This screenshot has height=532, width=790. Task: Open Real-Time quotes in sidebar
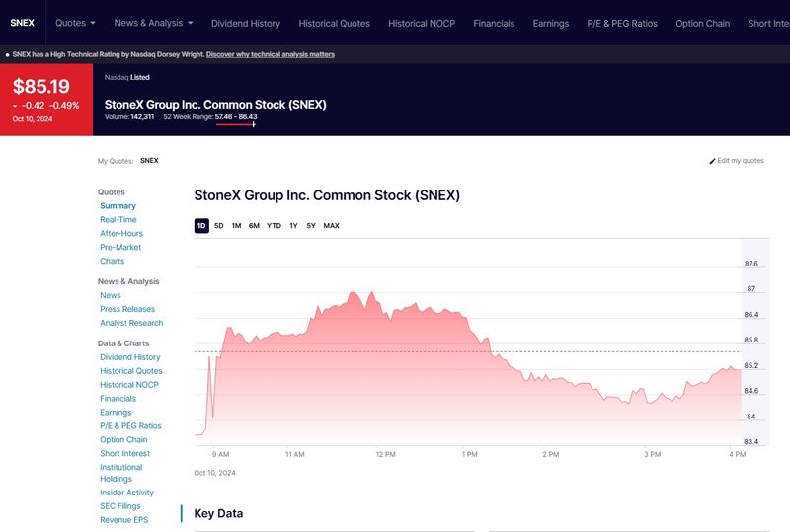[x=118, y=220]
